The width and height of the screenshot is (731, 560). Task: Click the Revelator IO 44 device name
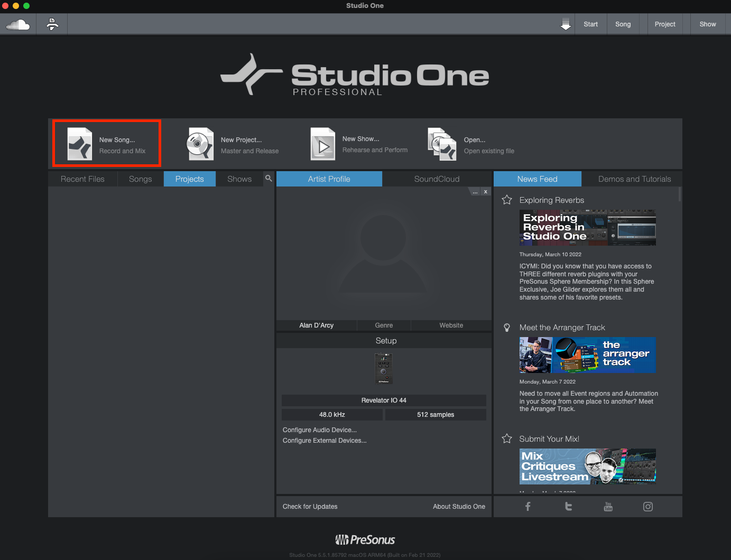point(384,400)
